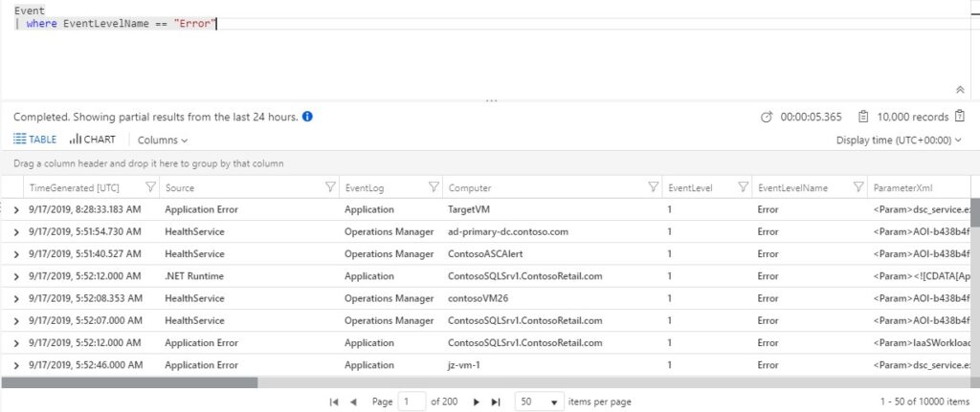Expand the .NET Runtime row
The height and width of the screenshot is (412, 980).
pos(17,276)
